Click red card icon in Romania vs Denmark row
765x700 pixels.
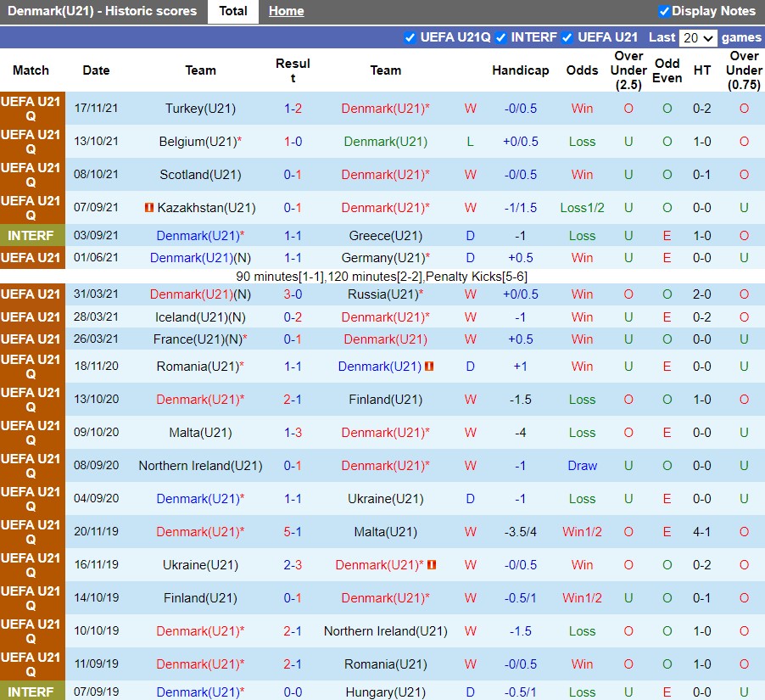point(429,367)
